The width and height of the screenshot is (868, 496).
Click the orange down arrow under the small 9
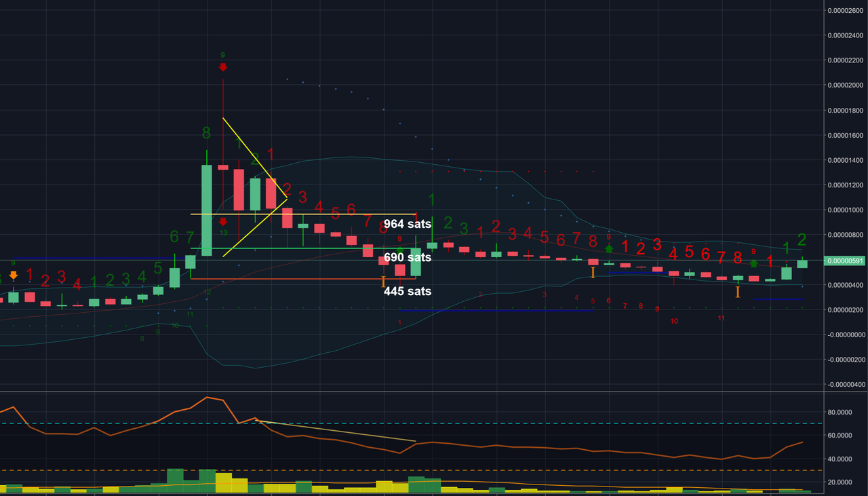[13, 275]
